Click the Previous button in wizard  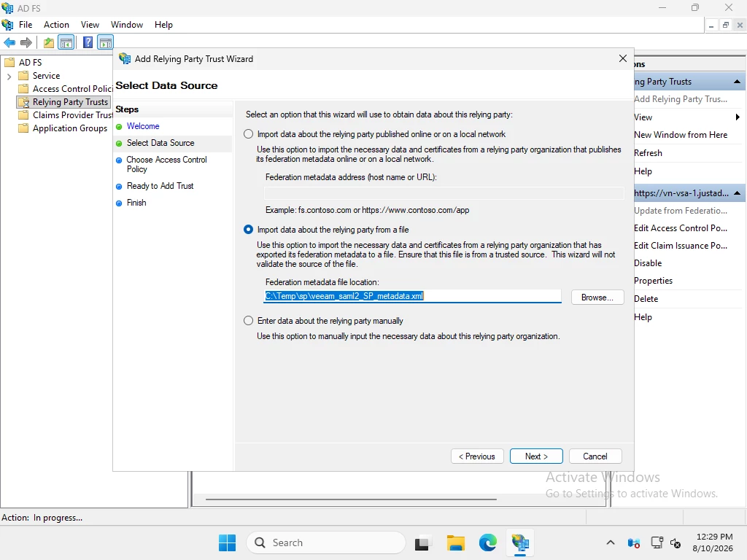tap(477, 456)
